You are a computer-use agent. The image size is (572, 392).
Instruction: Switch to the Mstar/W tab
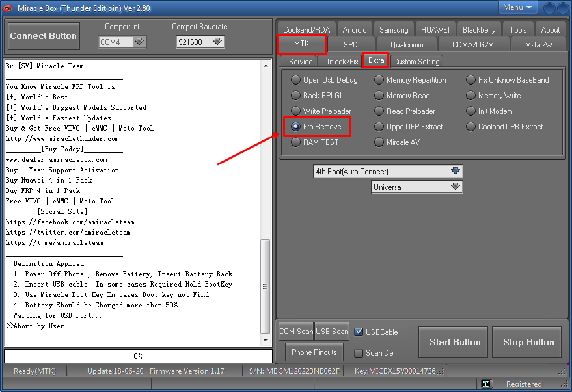coord(538,44)
